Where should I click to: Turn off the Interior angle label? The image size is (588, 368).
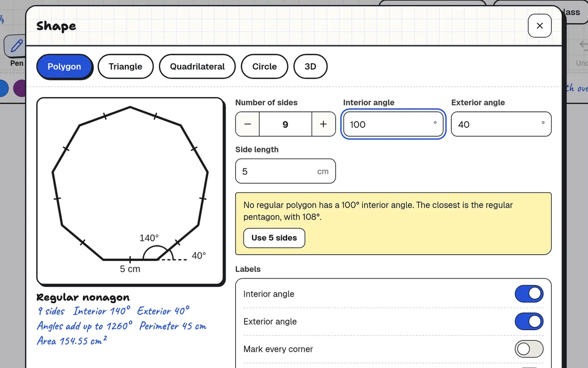tap(529, 294)
